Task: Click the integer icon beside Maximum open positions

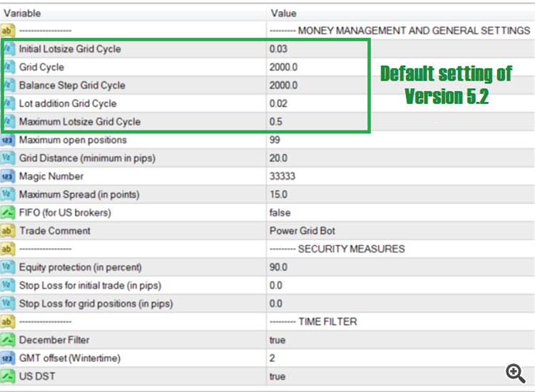Action: [x=8, y=140]
